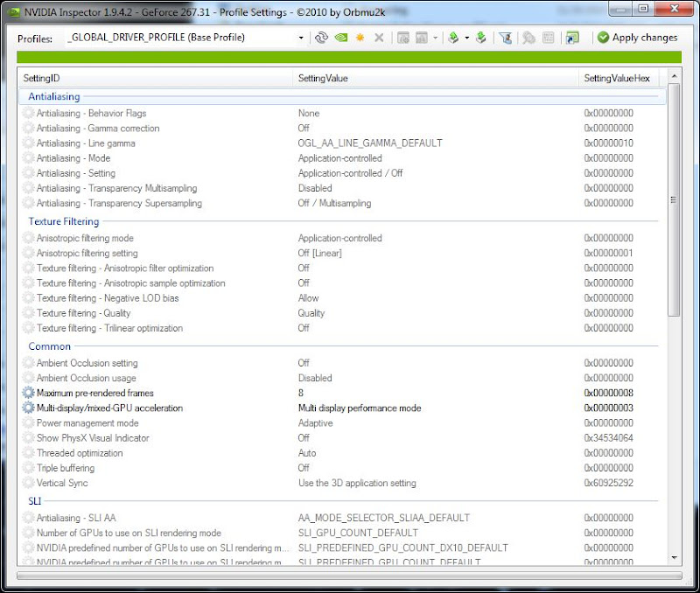Click the remove application from profile icon
700x593 pixels.
pos(422,38)
